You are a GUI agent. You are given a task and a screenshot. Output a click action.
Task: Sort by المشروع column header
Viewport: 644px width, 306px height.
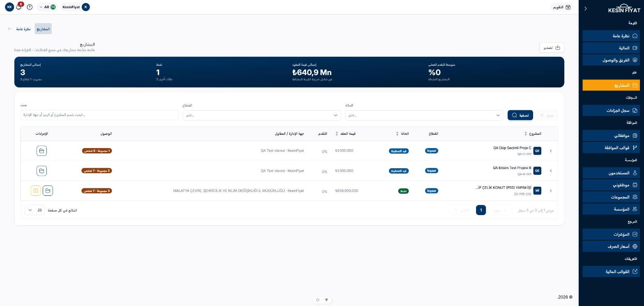tap(533, 134)
